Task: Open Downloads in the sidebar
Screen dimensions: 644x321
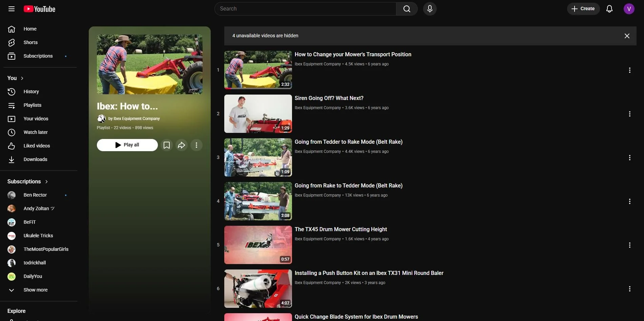Action: click(x=38, y=159)
